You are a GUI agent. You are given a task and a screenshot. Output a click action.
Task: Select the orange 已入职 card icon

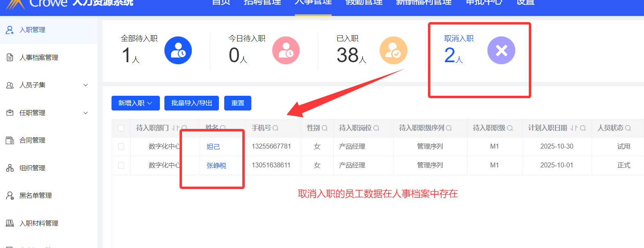point(394,50)
